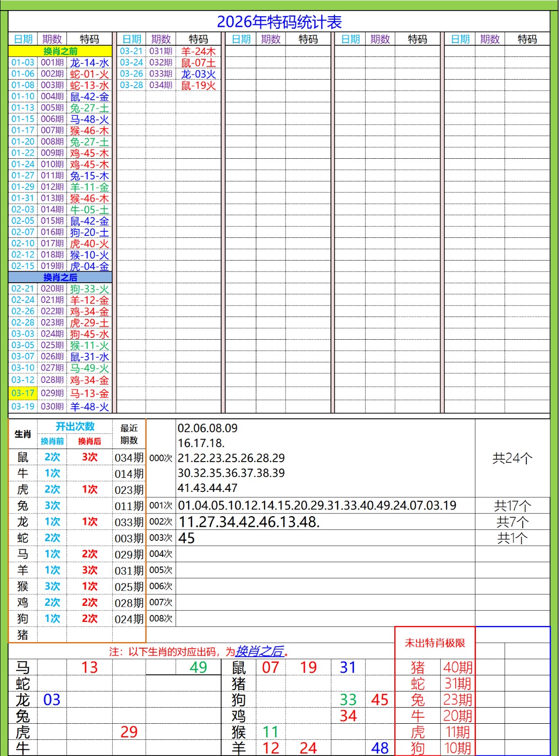Click the 羊-24木 entry for period 031

(x=198, y=51)
